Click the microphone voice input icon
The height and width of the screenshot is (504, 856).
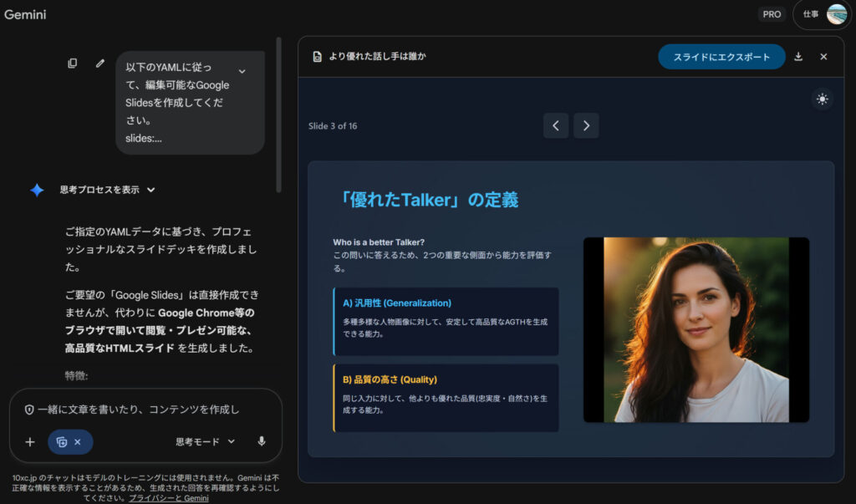coord(262,441)
